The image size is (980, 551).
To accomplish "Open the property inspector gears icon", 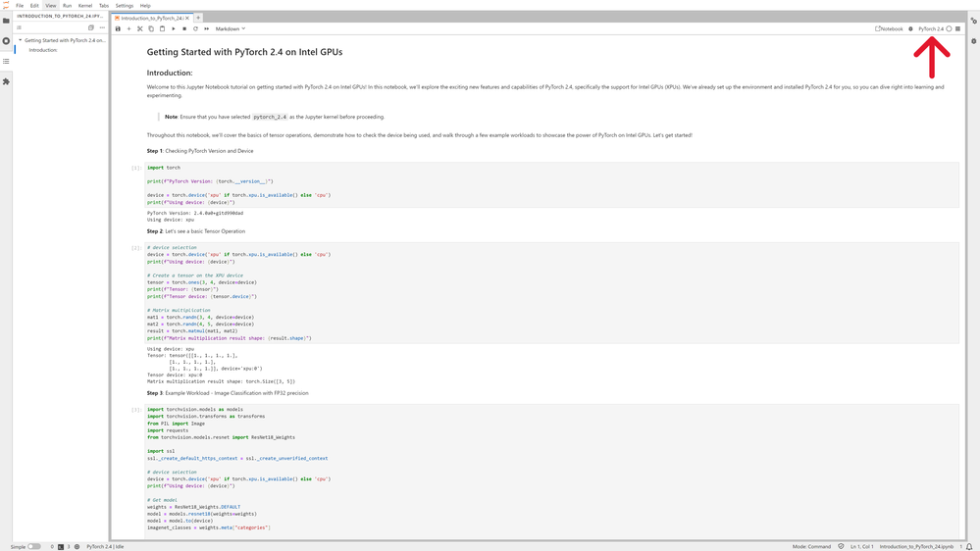I will [x=974, y=21].
